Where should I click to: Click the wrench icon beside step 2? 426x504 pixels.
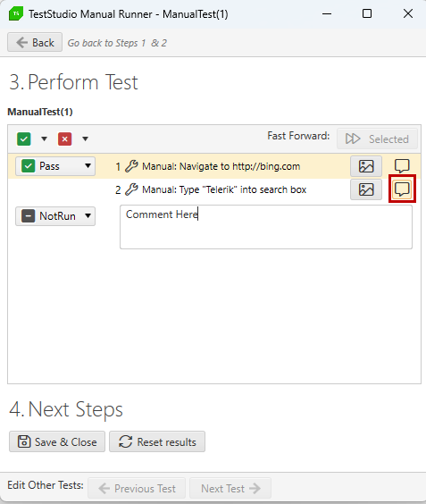[x=131, y=189]
